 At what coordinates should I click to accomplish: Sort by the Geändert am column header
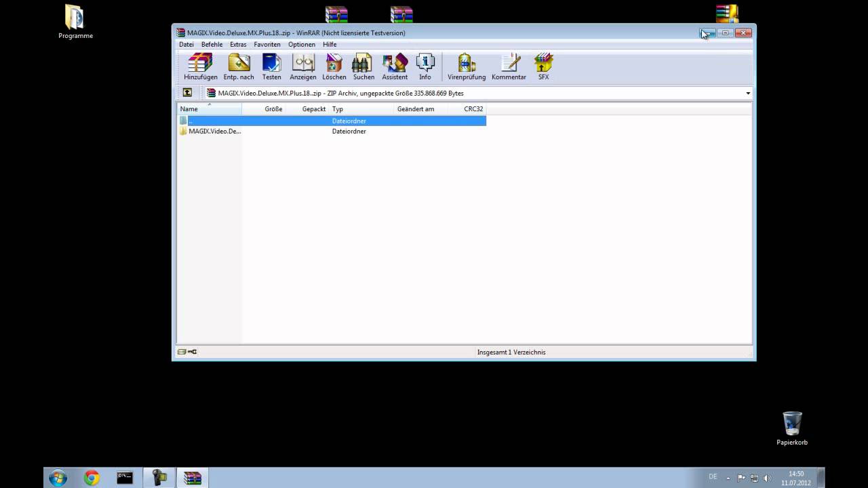[421, 108]
